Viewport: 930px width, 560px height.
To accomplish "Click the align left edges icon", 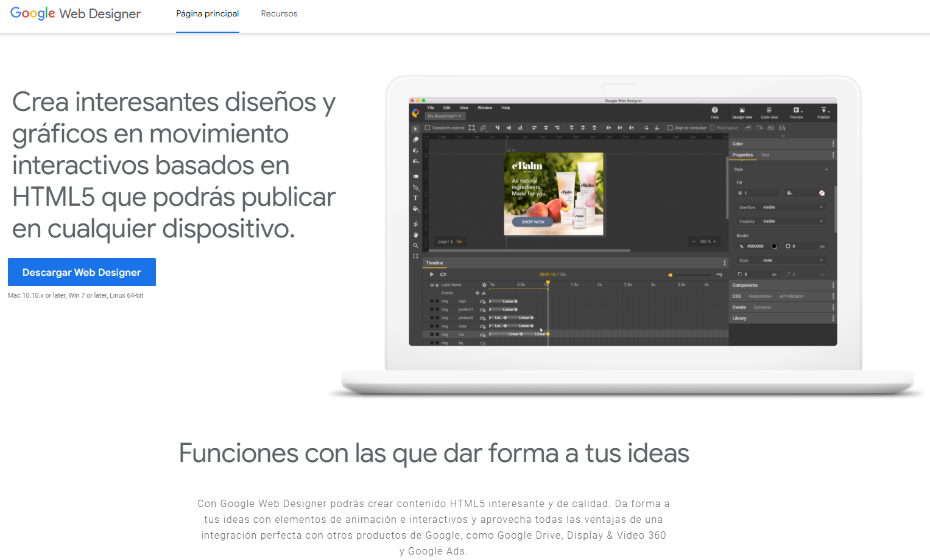I will tap(534, 128).
